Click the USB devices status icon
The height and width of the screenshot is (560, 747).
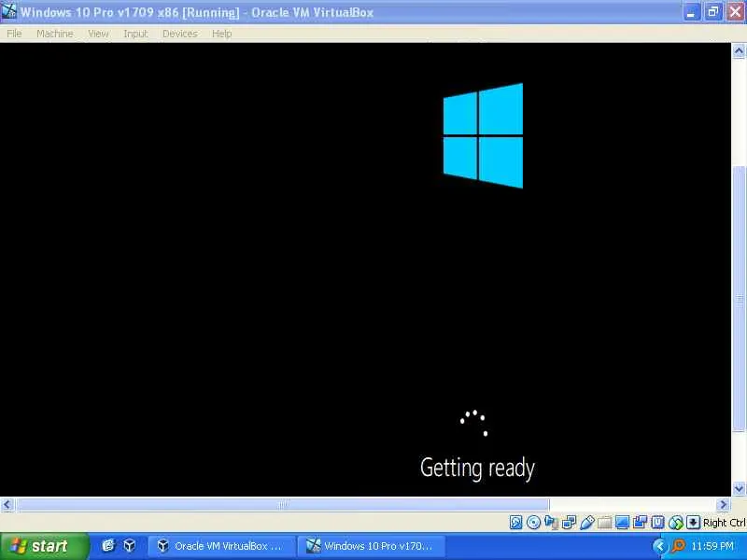click(587, 523)
